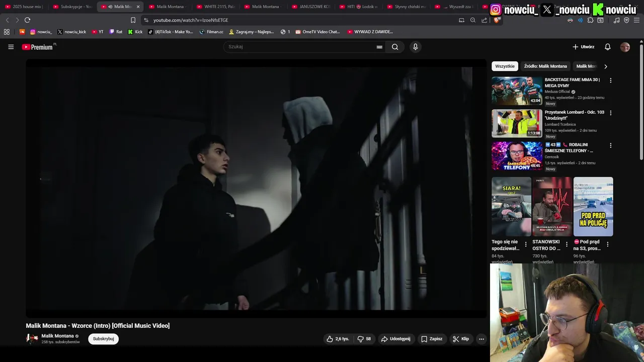Screen dimensions: 644x362
Task: Open OmeTV Video Chat bookmark
Action: [x=317, y=32]
